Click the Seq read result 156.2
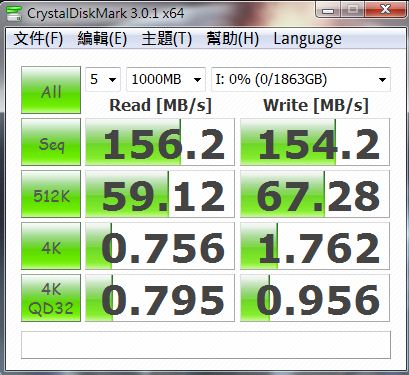 click(x=160, y=142)
